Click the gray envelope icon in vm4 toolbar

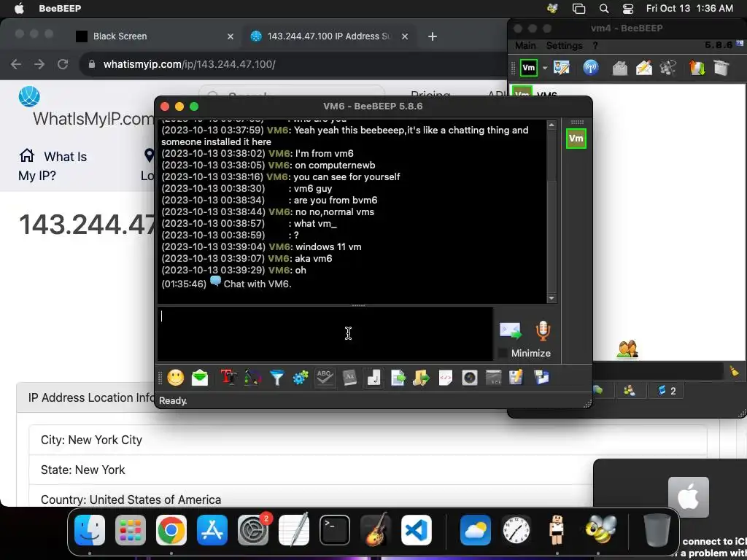click(x=620, y=68)
